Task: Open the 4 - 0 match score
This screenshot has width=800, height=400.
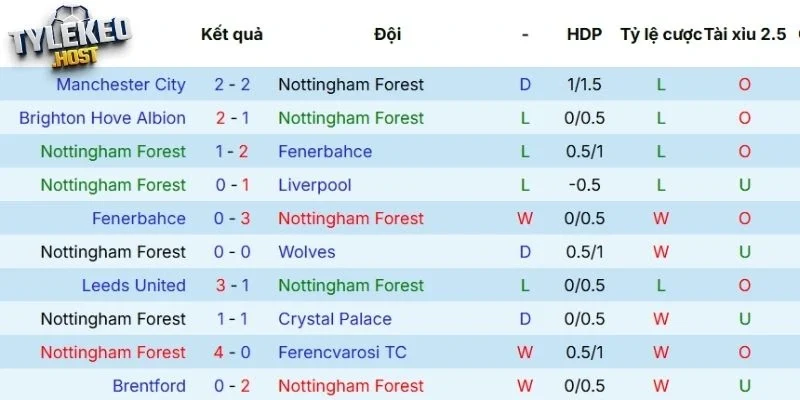Action: (233, 352)
